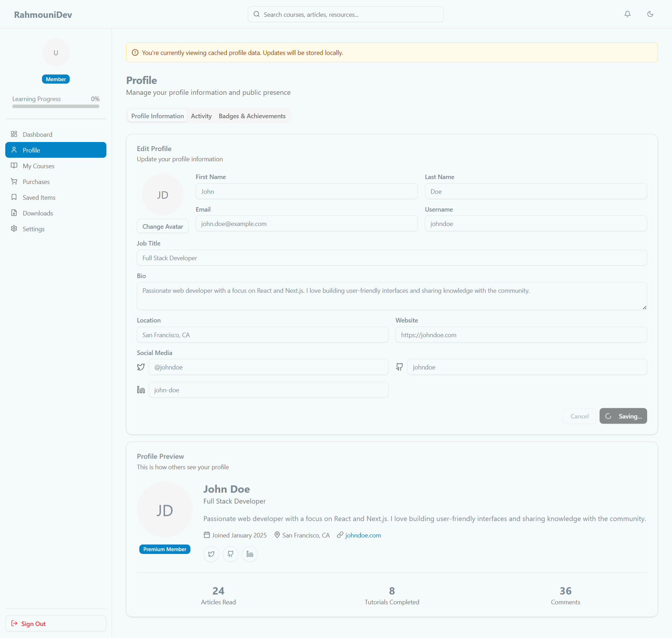
Task: Toggle dark mode with moon icon
Action: (650, 14)
